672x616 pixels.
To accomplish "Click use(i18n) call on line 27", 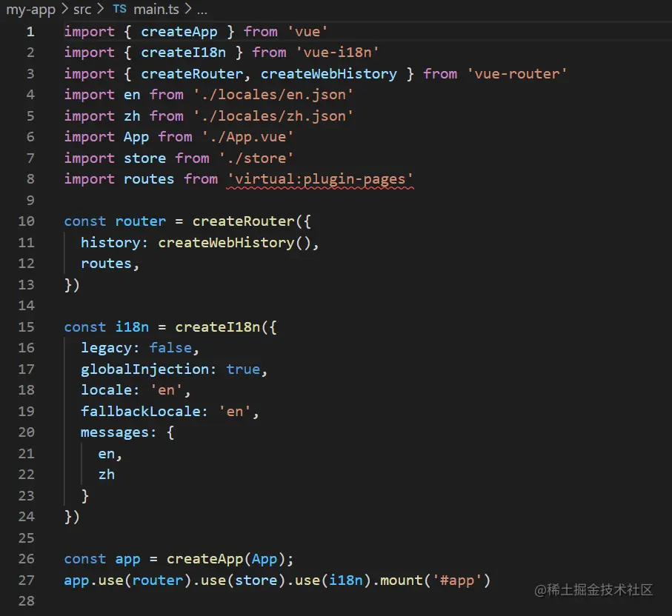I will (x=333, y=580).
